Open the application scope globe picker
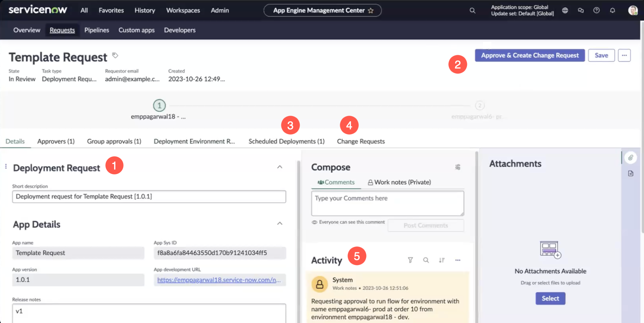This screenshot has width=644, height=323. pos(565,10)
